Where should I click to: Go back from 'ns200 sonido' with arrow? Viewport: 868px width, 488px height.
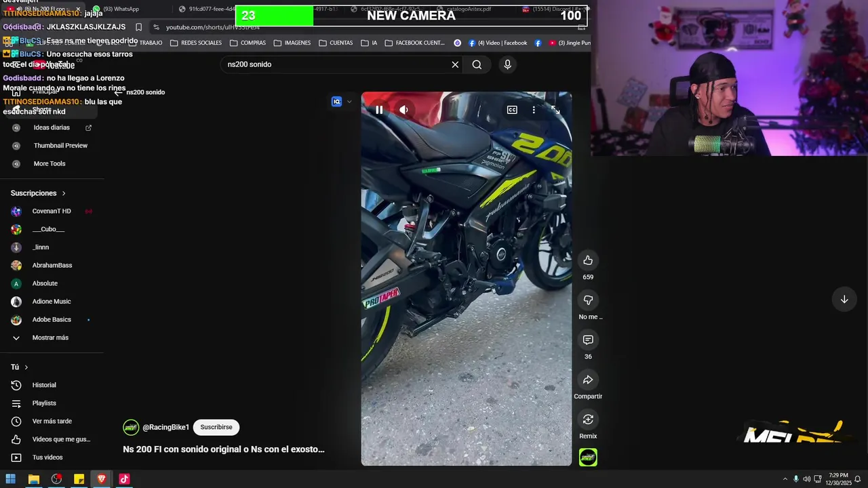[x=118, y=92]
